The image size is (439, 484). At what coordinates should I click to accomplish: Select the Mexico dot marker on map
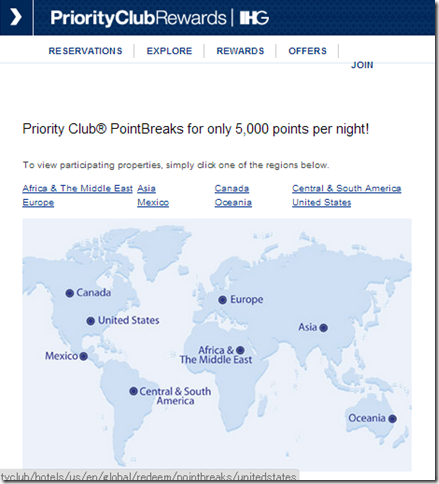(84, 356)
